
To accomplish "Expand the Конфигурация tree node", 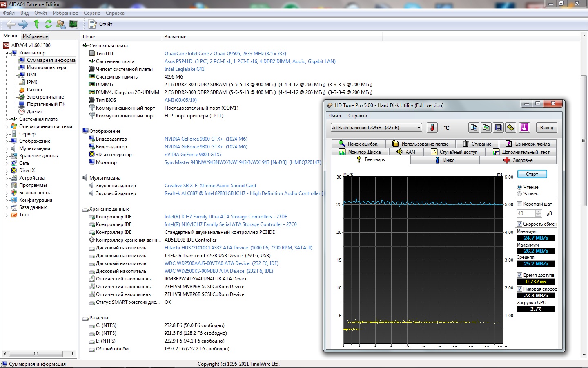I will (x=7, y=200).
